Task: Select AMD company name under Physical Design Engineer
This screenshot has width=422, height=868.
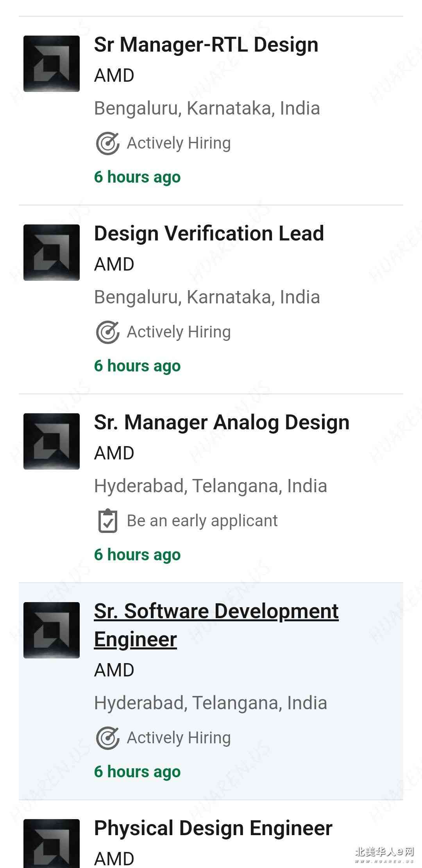Action: [x=114, y=859]
